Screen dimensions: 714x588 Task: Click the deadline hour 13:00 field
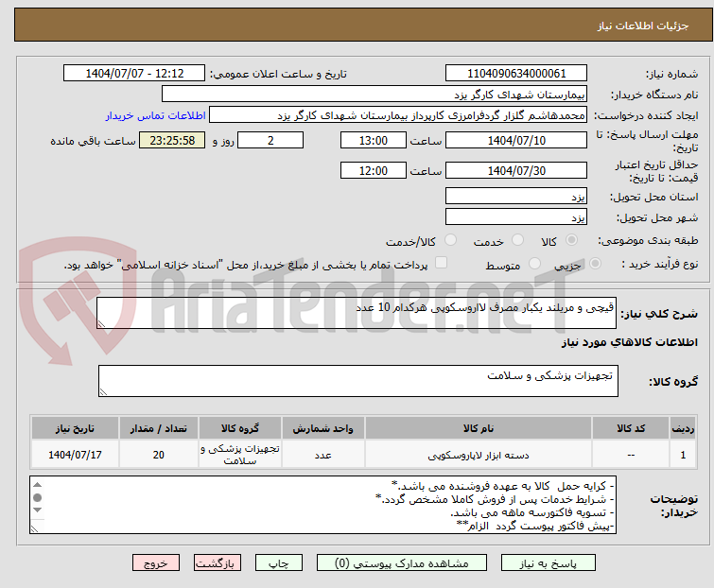pyautogui.click(x=374, y=140)
